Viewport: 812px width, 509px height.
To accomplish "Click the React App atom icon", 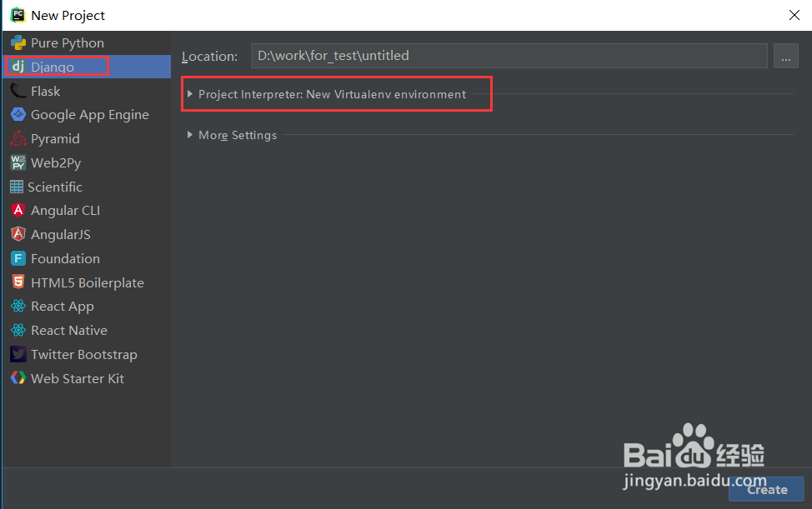I will [18, 307].
